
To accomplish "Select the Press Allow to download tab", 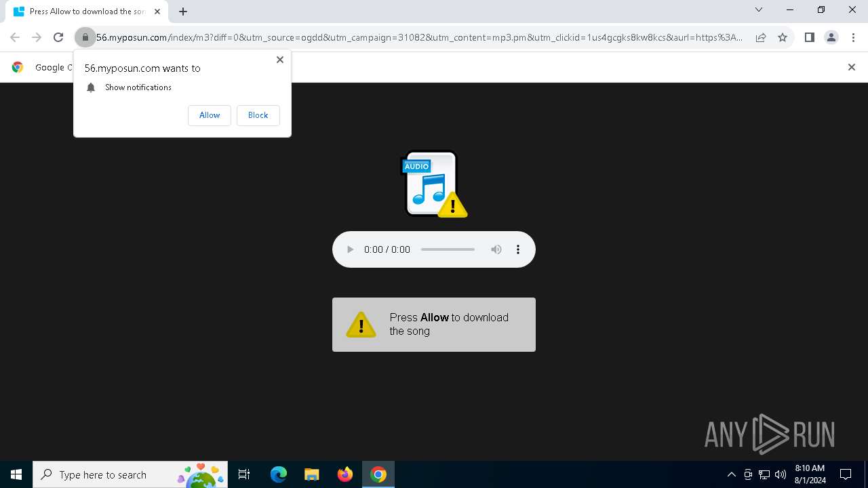I will 87,12.
